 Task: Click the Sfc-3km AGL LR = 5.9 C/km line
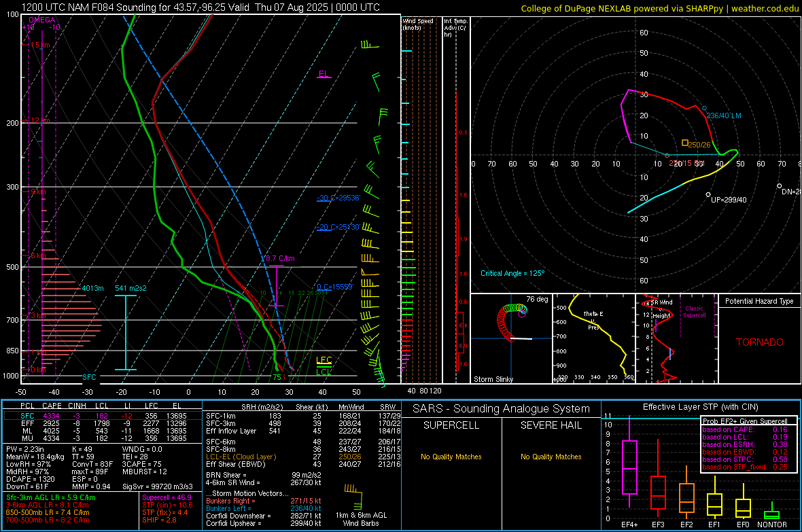coord(51,497)
